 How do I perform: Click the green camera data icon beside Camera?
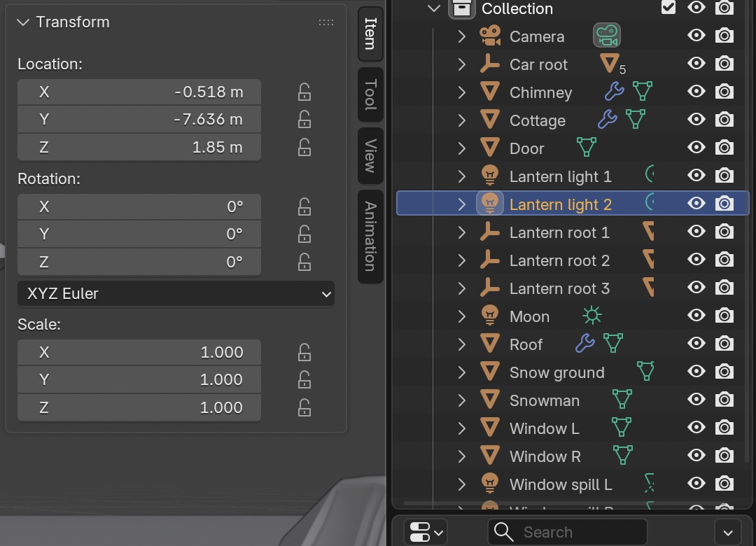(x=606, y=36)
